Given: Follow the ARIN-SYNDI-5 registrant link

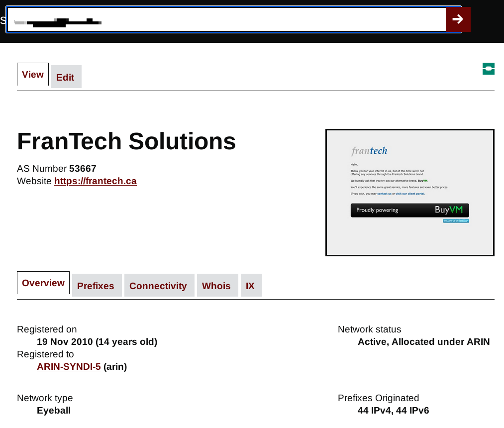Looking at the screenshot, I should [69, 367].
